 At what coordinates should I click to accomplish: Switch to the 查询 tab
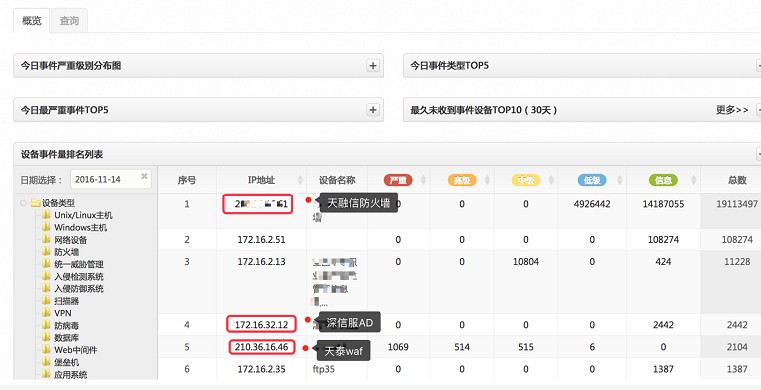pos(69,21)
